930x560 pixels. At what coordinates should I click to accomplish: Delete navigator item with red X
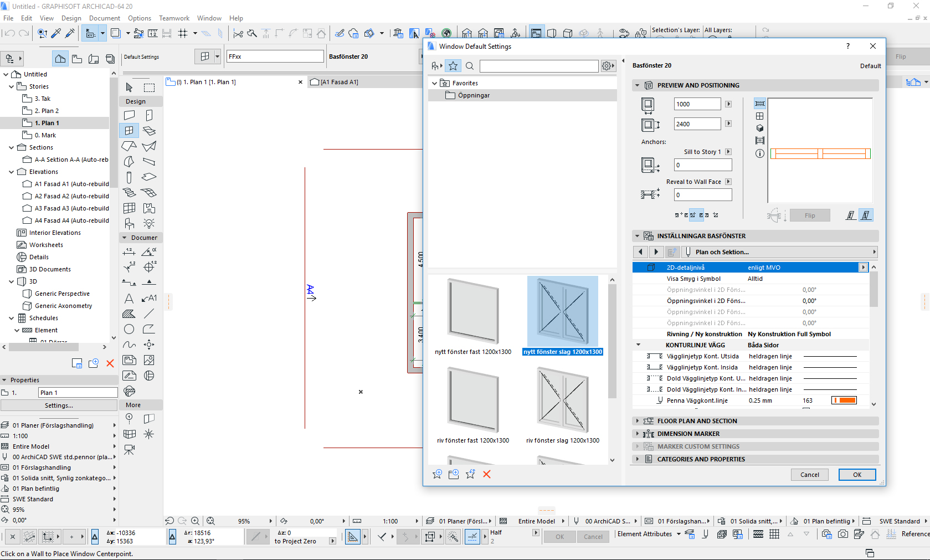click(110, 363)
